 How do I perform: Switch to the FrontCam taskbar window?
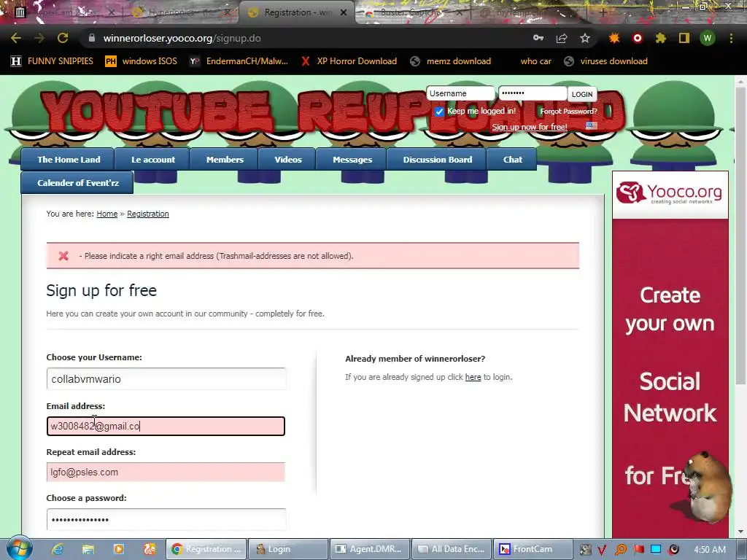point(533,549)
